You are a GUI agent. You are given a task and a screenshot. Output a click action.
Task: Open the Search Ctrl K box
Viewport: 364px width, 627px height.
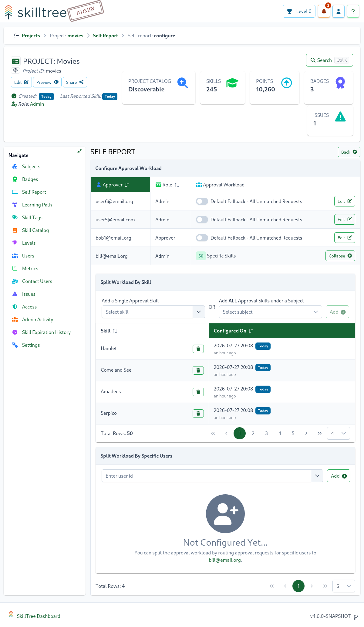point(329,60)
